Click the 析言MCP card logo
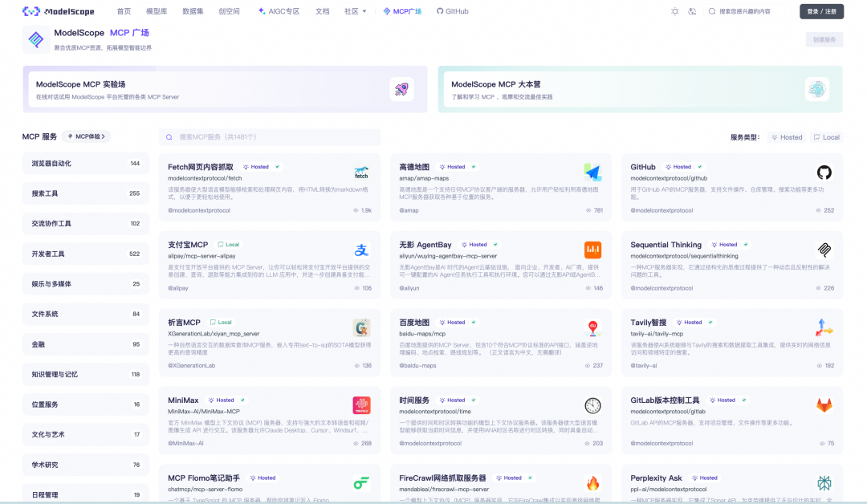Viewport: 867px width, 504px height. coord(361,327)
